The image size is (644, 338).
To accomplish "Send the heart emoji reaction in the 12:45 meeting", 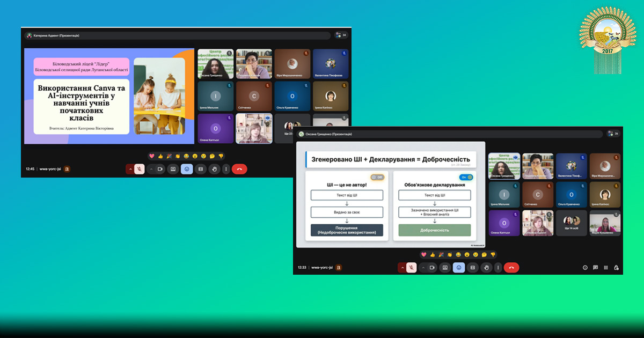I will tap(152, 156).
